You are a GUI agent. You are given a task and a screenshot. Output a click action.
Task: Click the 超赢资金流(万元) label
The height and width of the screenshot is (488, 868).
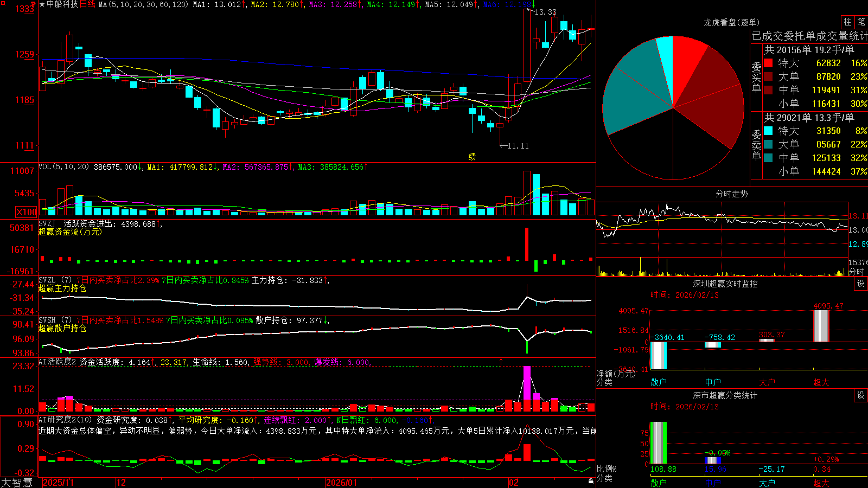(70, 232)
